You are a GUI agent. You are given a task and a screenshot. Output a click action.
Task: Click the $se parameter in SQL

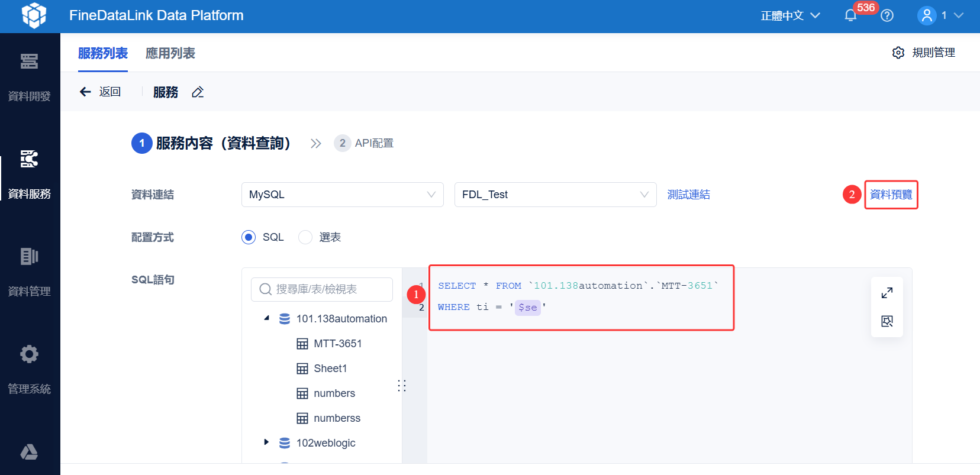click(x=528, y=307)
